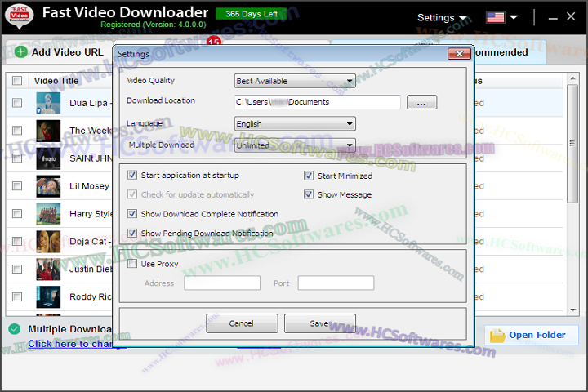Open the Harry Styles video thumbnail
This screenshot has width=588, height=392.
[48, 214]
